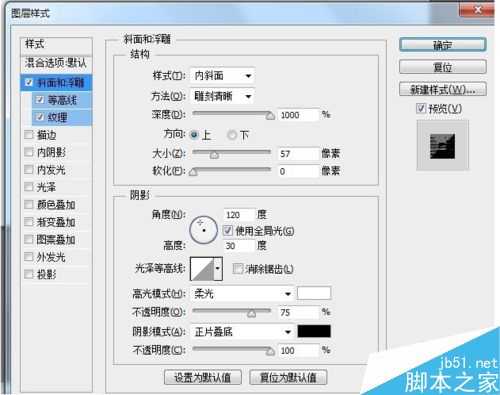Toggle the 预览 preview checkbox

[421, 108]
